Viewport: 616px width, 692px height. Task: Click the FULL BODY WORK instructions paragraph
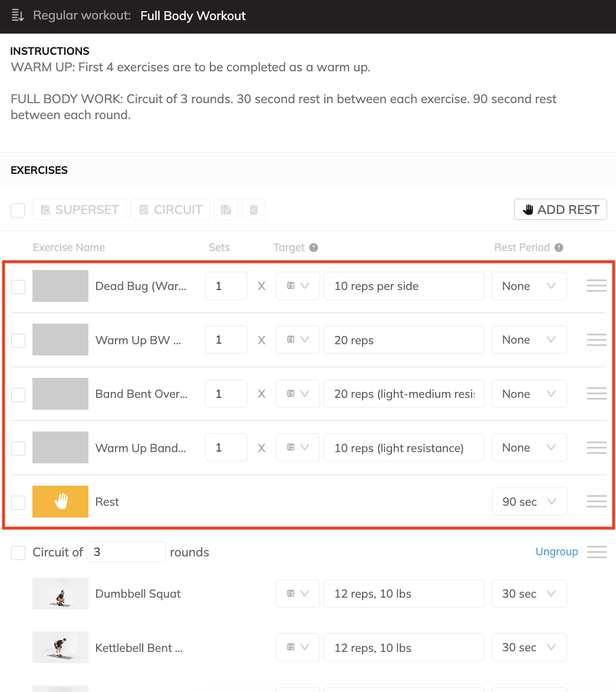pos(284,107)
